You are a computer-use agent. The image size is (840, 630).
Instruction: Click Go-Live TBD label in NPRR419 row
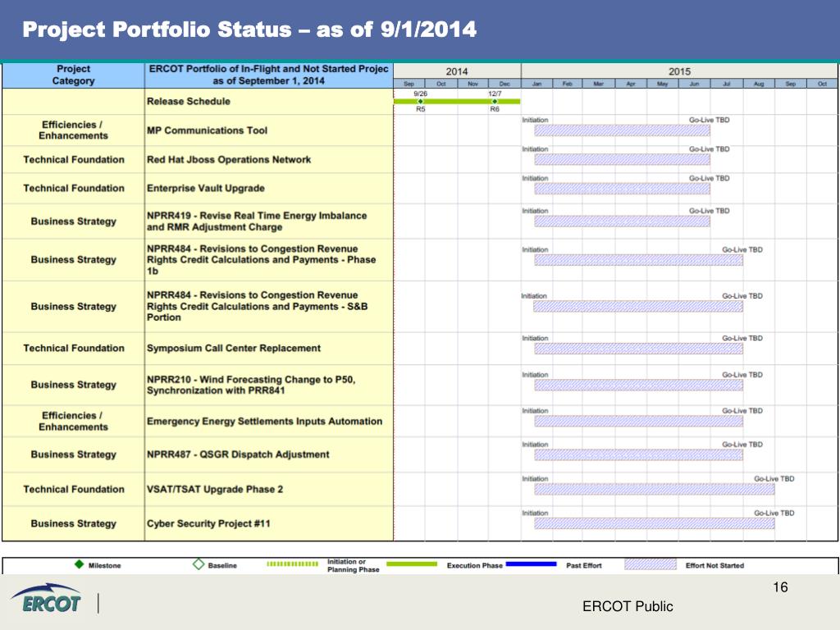[x=710, y=211]
